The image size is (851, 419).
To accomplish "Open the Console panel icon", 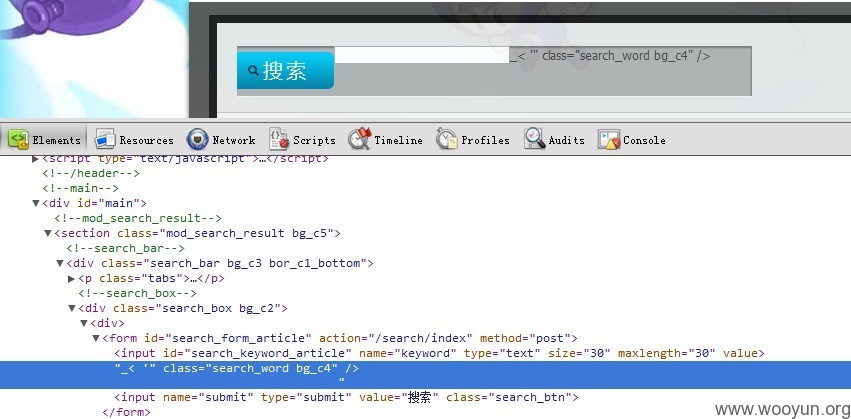I will coord(608,139).
